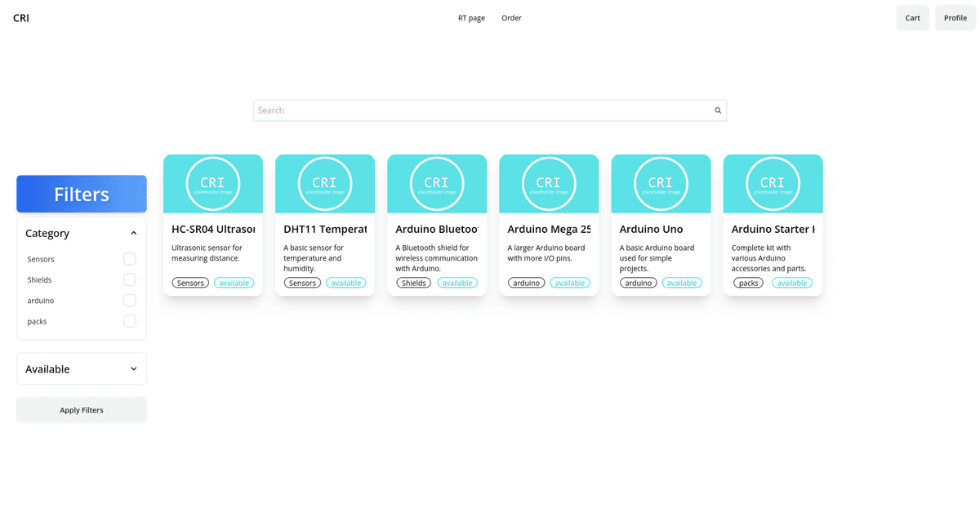The image size is (980, 505).
Task: Click 'A Bluetooth shield for wireless' description
Action: pyautogui.click(x=436, y=257)
